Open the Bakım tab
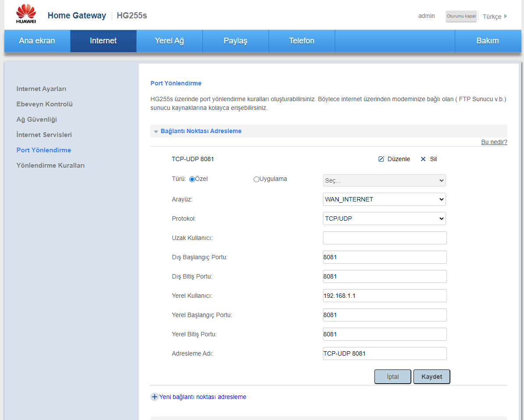 tap(487, 41)
